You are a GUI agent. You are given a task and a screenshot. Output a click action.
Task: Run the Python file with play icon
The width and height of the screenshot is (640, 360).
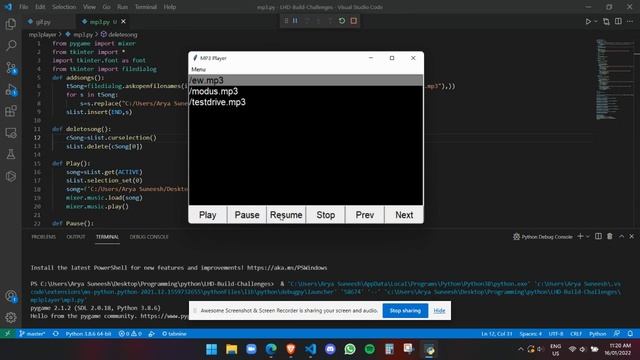[588, 21]
